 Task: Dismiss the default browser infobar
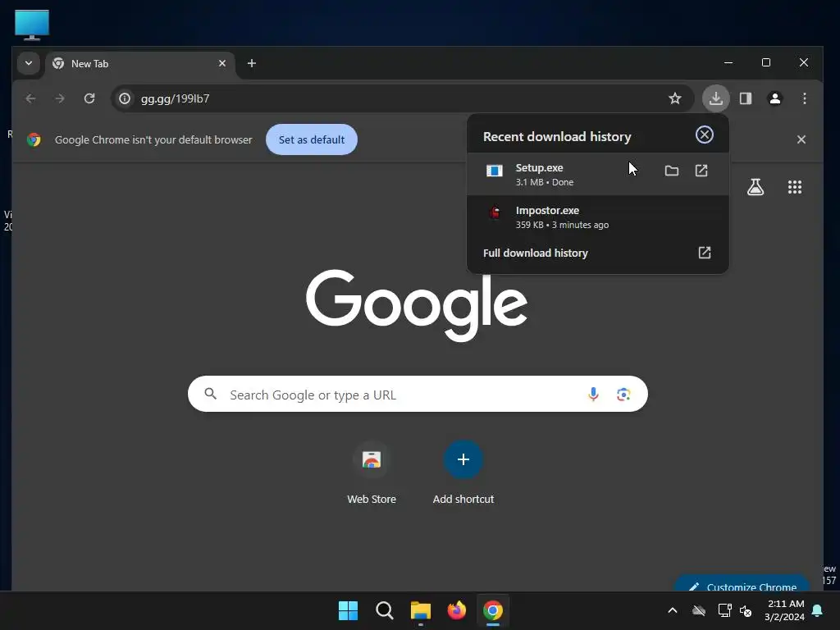(x=801, y=139)
